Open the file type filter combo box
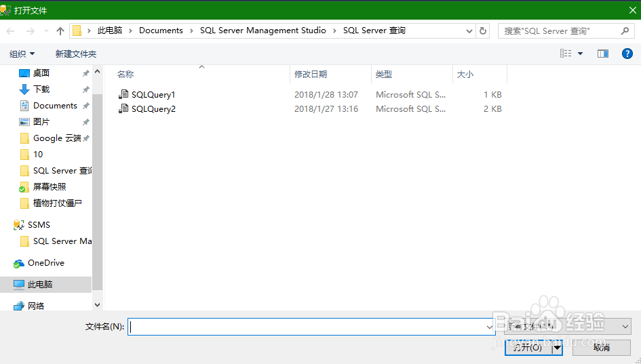Screen dimensions: 641x364 coord(568,327)
